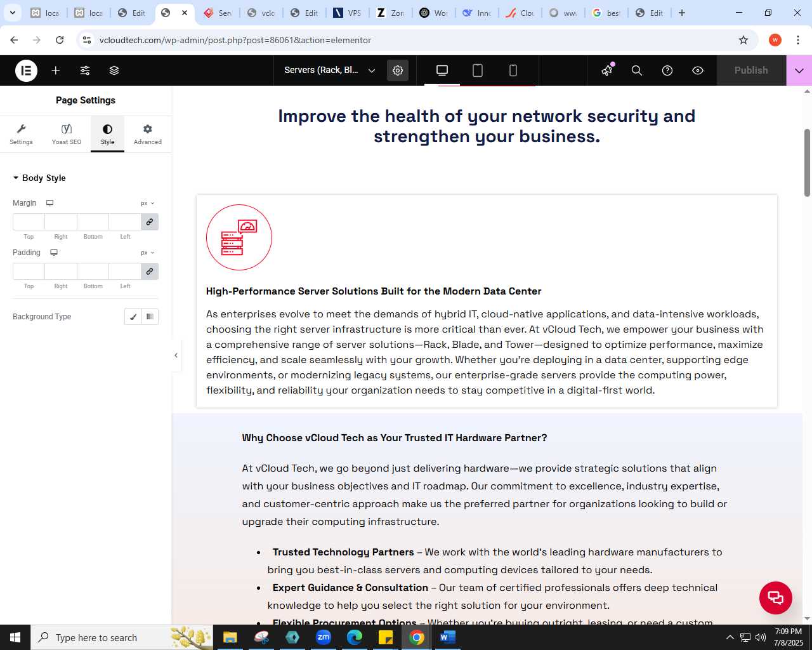Viewport: 812px width, 650px height.
Task: Open the tab search chevron
Action: (13, 13)
